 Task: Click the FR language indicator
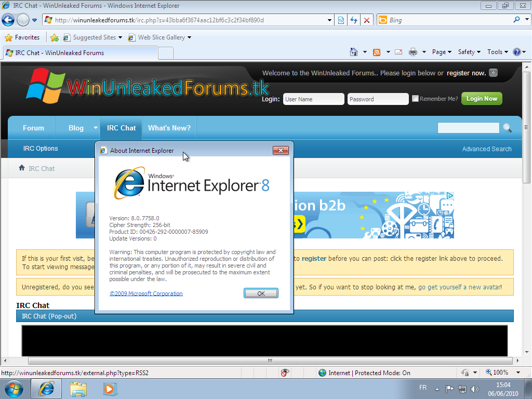[x=423, y=388]
